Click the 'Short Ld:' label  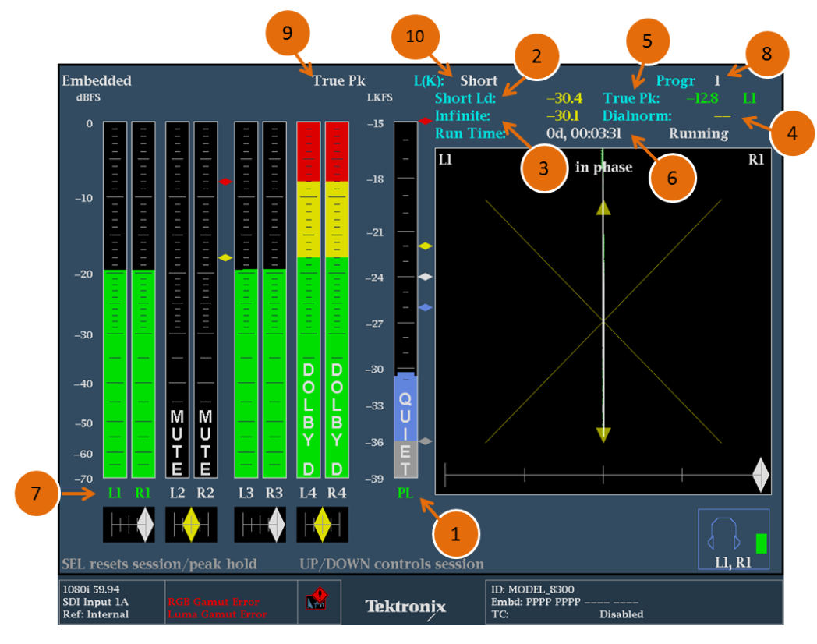[465, 98]
